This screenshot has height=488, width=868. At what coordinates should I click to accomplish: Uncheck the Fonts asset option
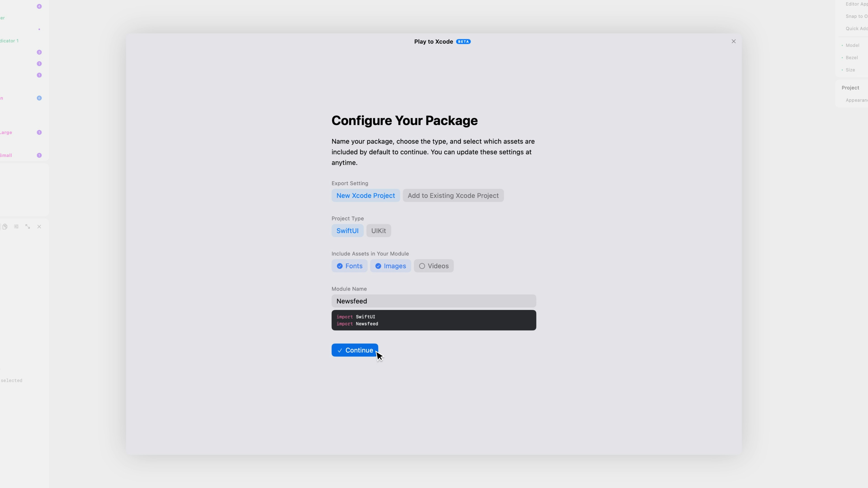(x=349, y=266)
